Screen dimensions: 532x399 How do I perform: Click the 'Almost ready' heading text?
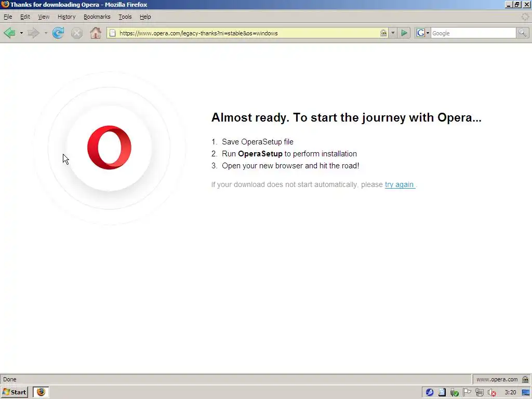click(x=347, y=117)
